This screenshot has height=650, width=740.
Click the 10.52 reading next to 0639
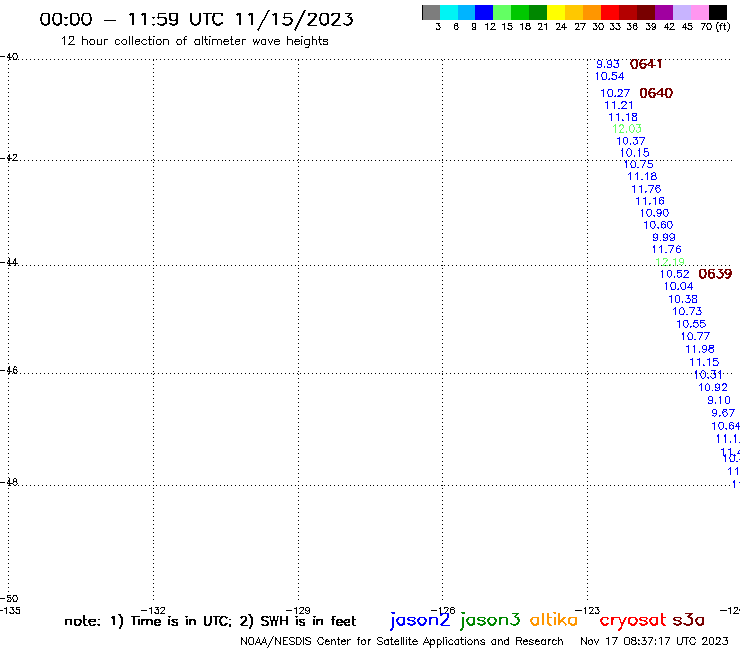(x=674, y=274)
